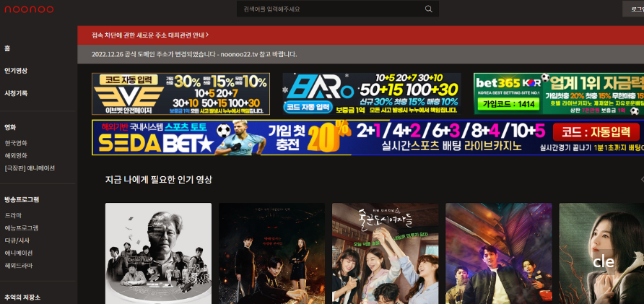Go to 홈 in the sidebar

point(7,48)
